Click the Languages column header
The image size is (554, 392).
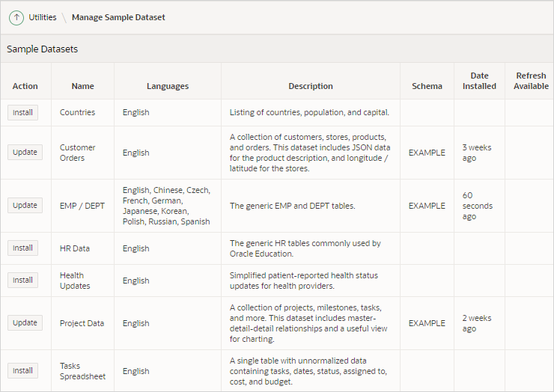point(168,86)
